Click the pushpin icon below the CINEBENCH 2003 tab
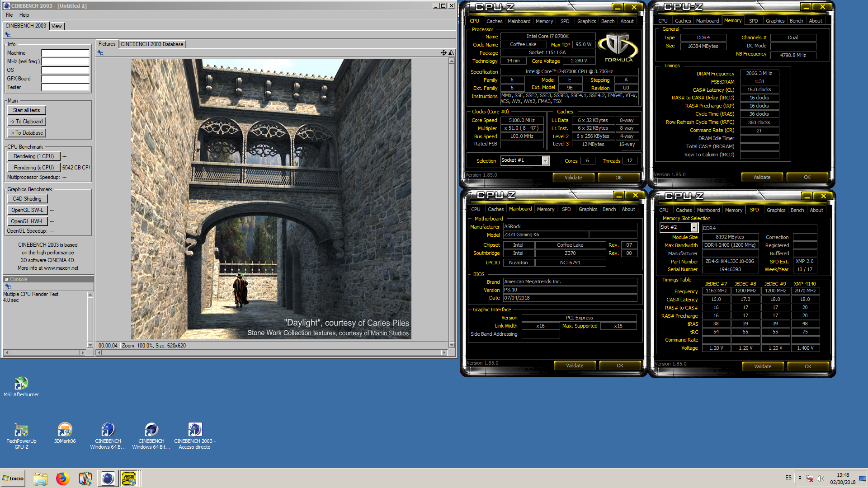The image size is (868, 488). click(x=8, y=35)
